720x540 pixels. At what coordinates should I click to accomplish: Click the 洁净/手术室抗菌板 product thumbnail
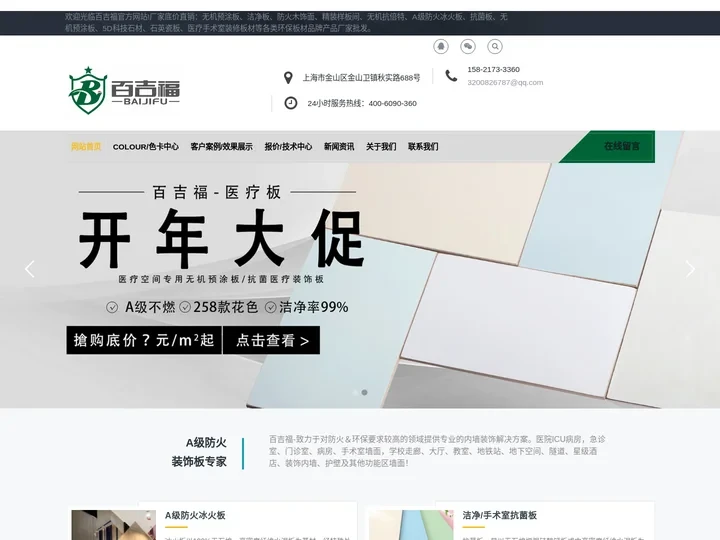click(x=411, y=525)
